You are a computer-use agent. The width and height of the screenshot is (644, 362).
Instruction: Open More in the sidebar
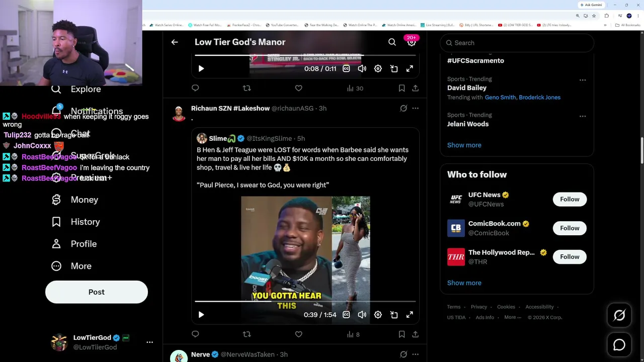[71, 266]
